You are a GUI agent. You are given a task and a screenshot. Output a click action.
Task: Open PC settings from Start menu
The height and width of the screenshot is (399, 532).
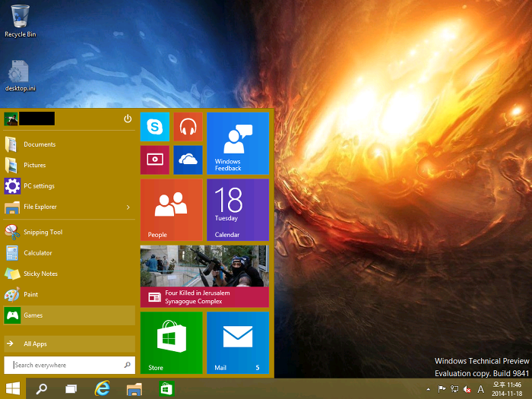point(69,186)
